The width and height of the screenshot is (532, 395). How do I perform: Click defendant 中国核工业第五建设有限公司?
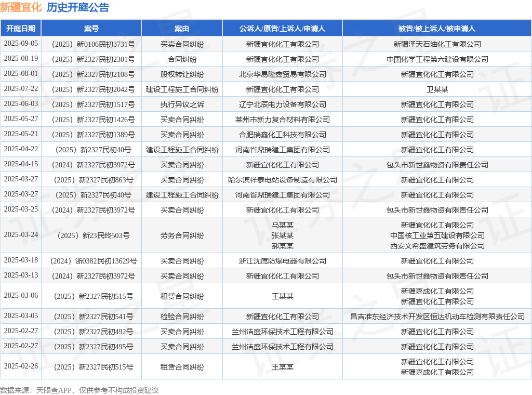pos(437,235)
